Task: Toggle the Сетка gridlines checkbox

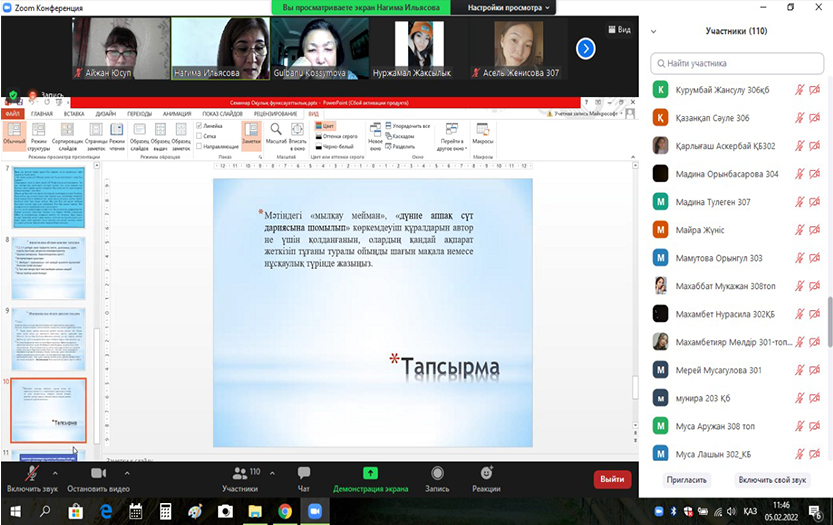Action: (x=201, y=136)
